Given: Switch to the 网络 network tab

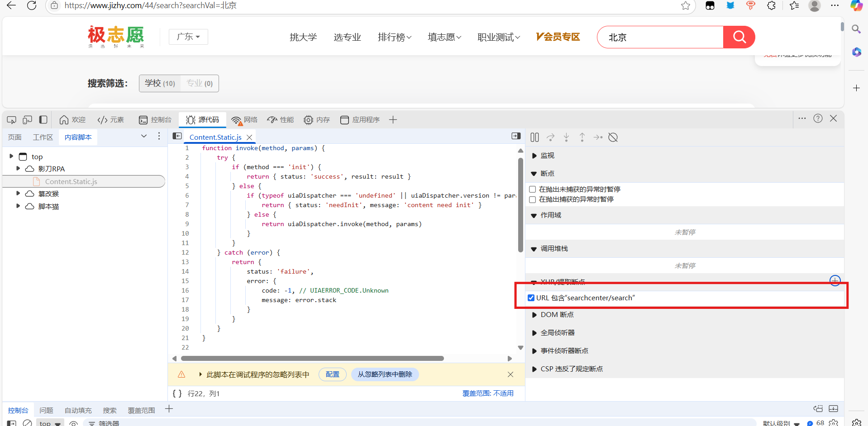Looking at the screenshot, I should click(x=244, y=120).
